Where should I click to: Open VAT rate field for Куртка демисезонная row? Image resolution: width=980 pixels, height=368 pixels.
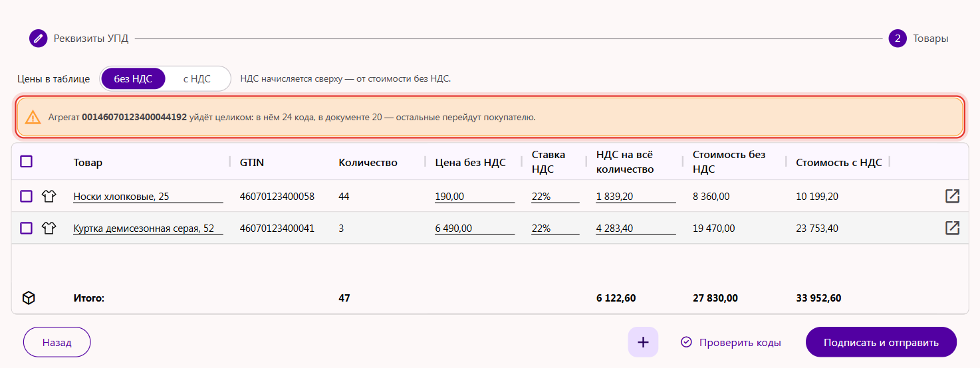[555, 229]
